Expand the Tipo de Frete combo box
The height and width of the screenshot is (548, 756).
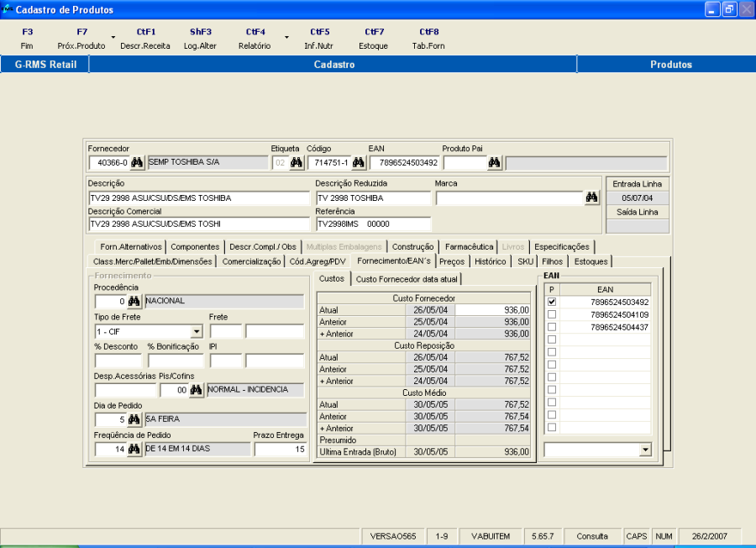(x=197, y=331)
